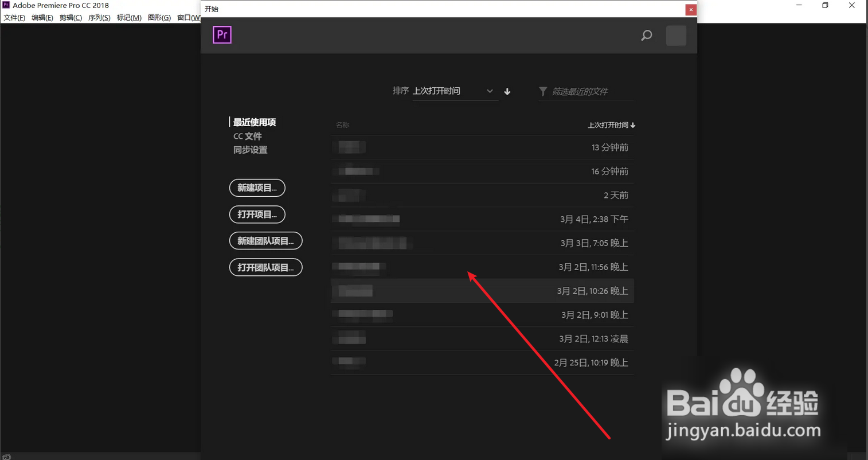
Task: Reverse sort order with the arrow beside the sort dropdown
Action: (x=507, y=91)
